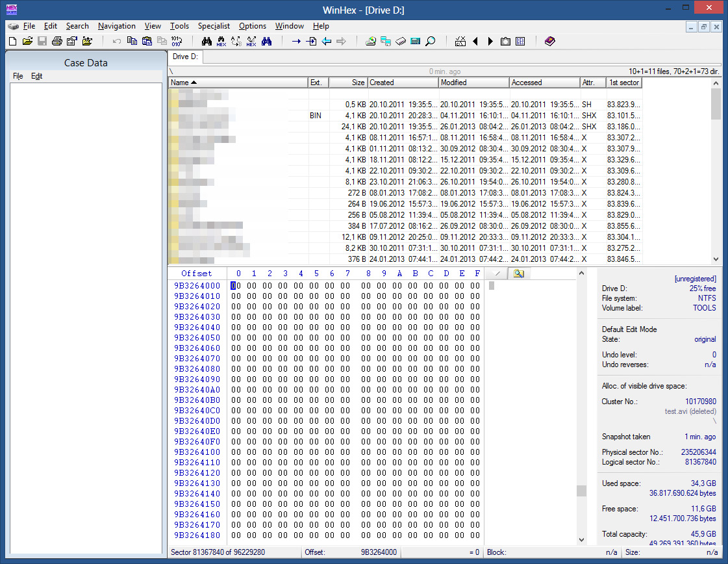Click the Replace hex values icon
728x564 pixels.
coord(251,42)
